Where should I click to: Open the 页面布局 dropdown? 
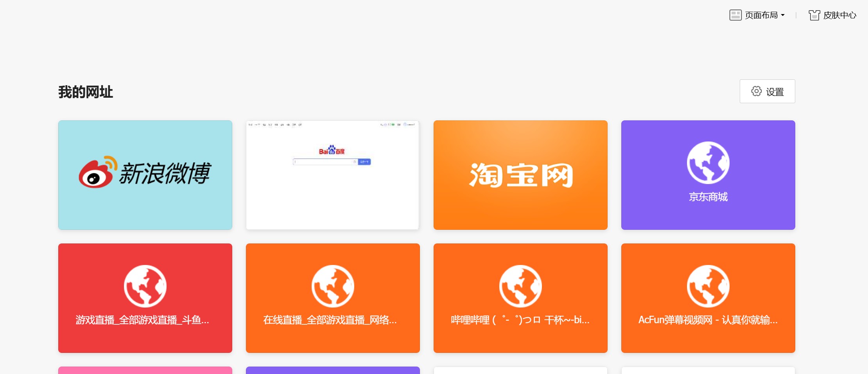click(757, 15)
